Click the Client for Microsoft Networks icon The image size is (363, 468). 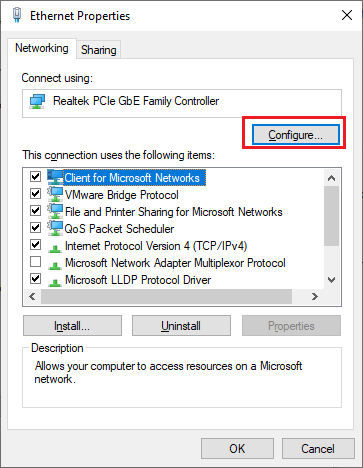pos(55,177)
